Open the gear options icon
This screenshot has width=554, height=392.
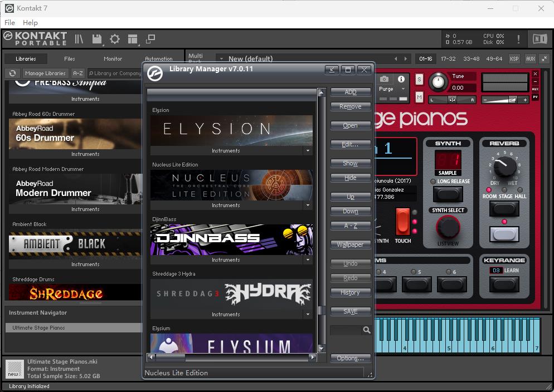point(115,39)
